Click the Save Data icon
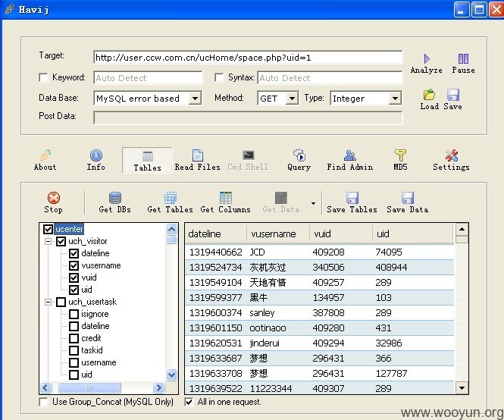The image size is (504, 420). pyautogui.click(x=408, y=198)
